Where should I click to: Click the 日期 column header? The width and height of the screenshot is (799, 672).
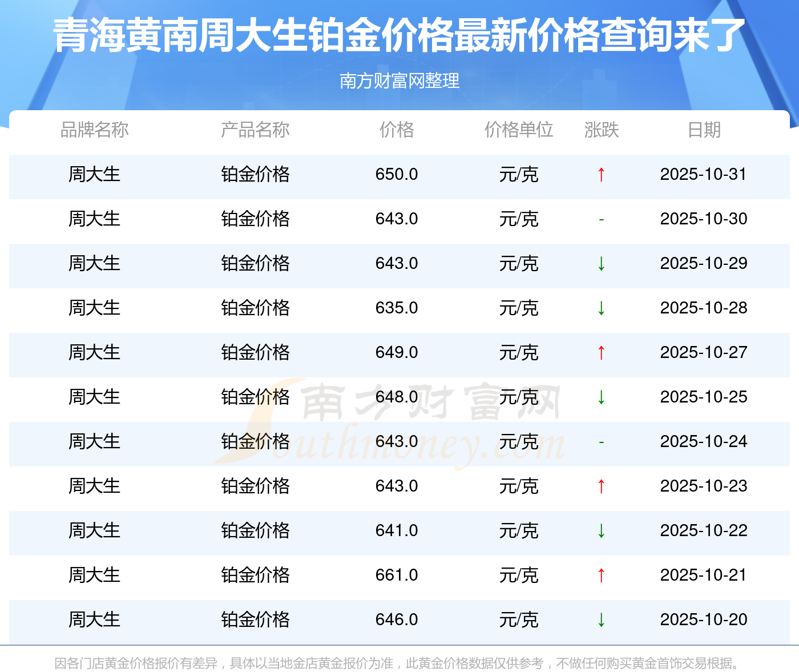click(x=704, y=130)
